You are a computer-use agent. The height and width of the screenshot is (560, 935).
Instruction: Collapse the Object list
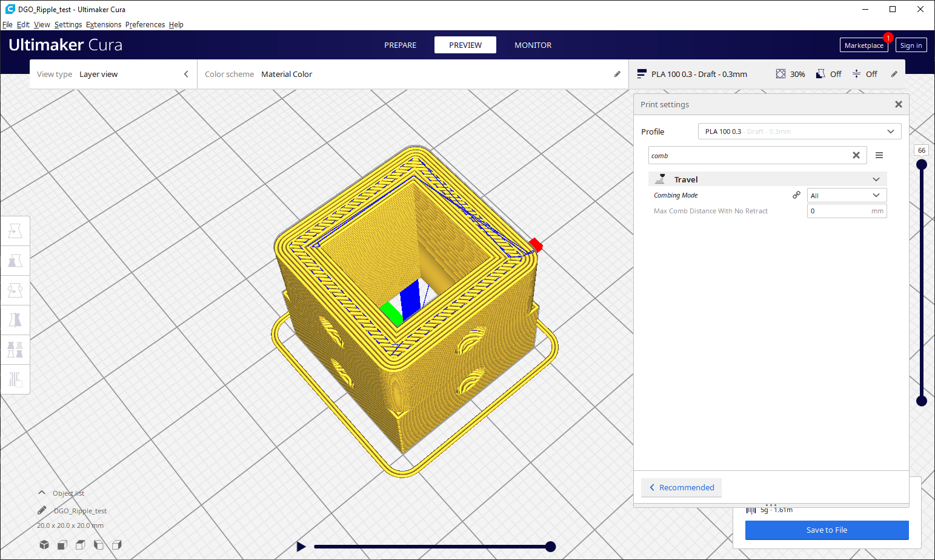tap(41, 493)
